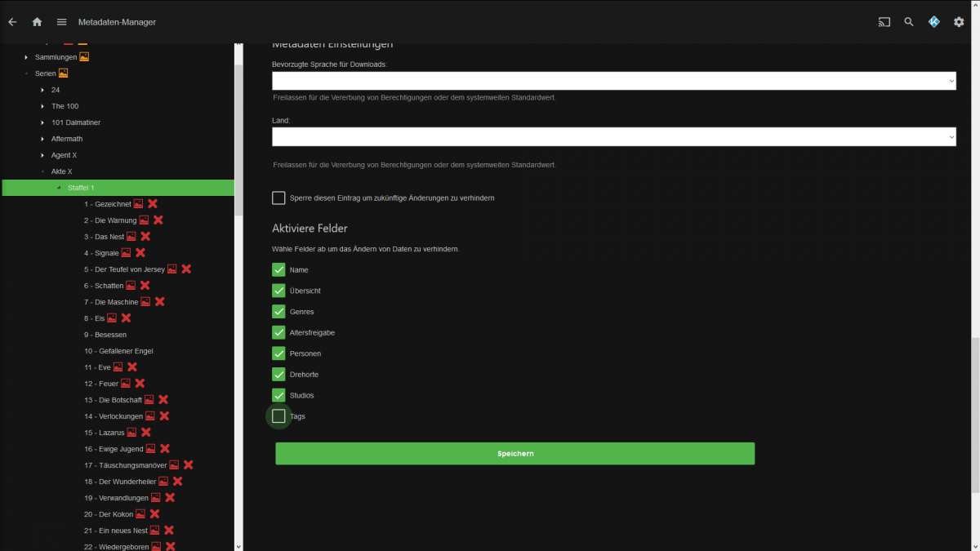Open Bevorzugte Sprache für Downloads dropdown
The width and height of the screenshot is (980, 551).
point(613,81)
